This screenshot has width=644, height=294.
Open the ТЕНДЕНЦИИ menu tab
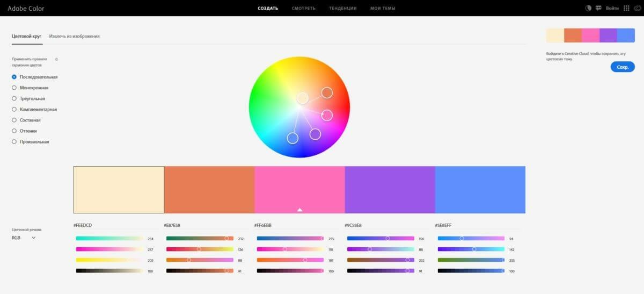pyautogui.click(x=343, y=9)
